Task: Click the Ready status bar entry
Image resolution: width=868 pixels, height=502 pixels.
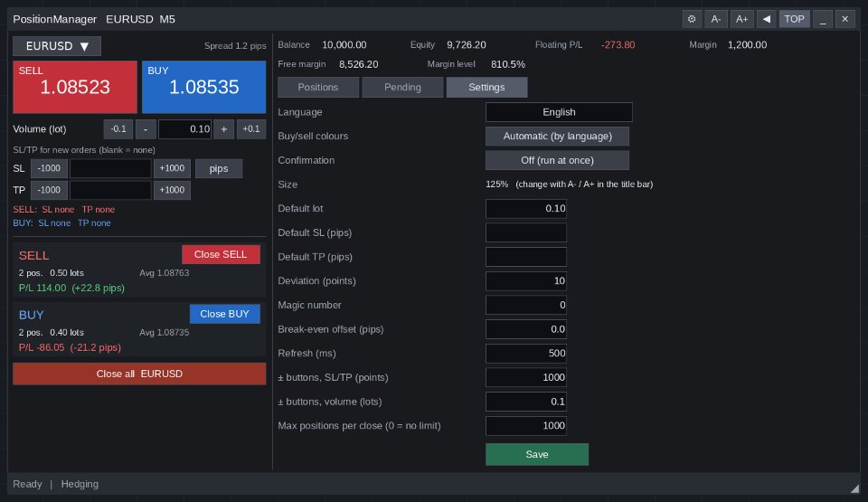Action: [27, 484]
